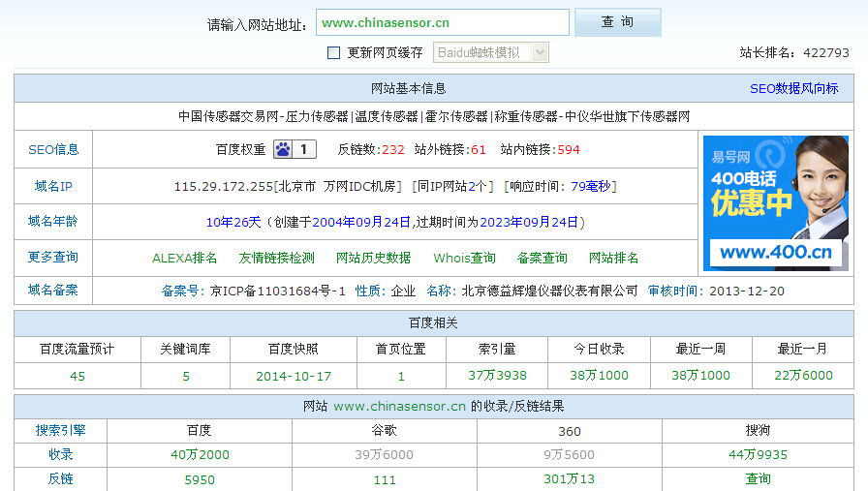Click 360 indexed count 9万5600
This screenshot has height=491, width=868.
(x=569, y=455)
